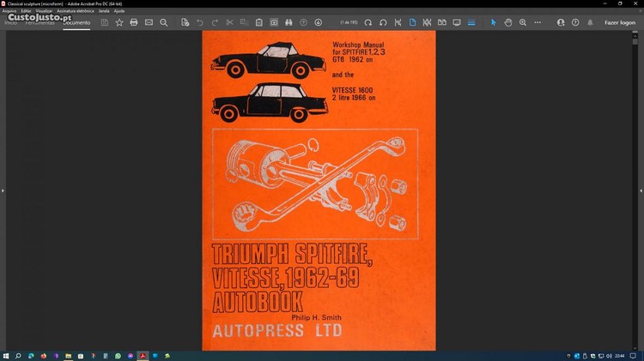644x361 pixels.
Task: Expand the right tools pane arrow
Action: coord(641,190)
